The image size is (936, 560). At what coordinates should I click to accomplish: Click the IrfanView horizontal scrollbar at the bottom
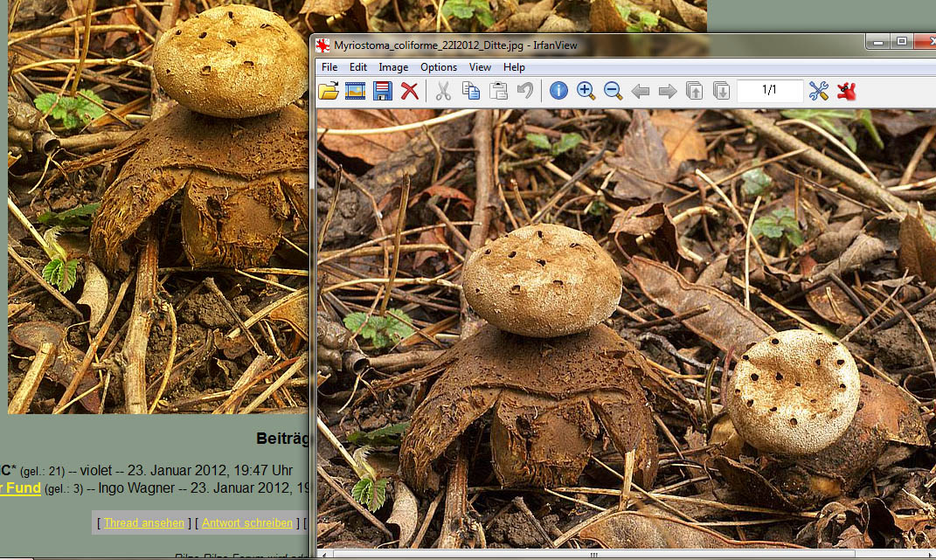pos(594,556)
